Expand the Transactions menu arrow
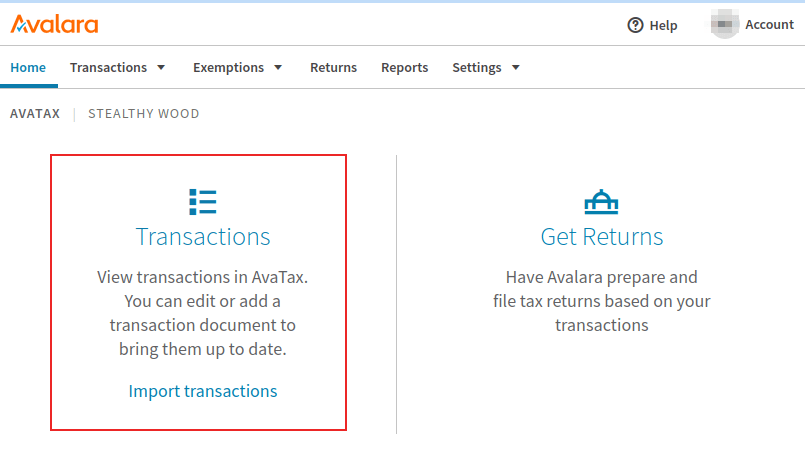 [x=161, y=68]
